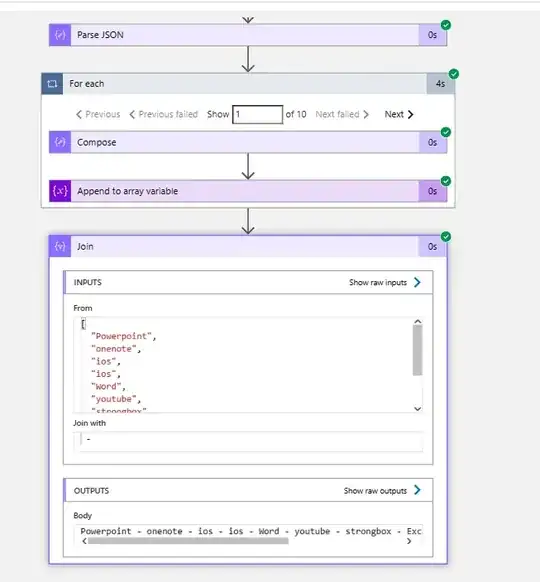
Task: Click the Parse JSON action icon
Action: (60, 35)
